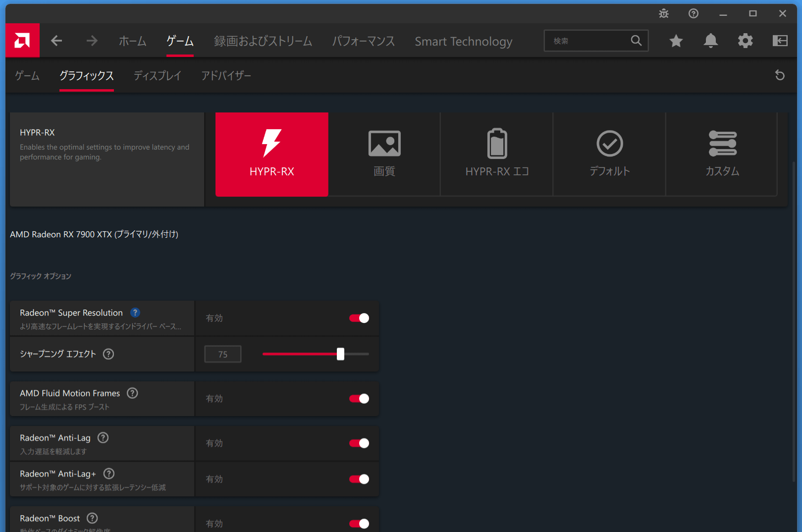Click the vertical scrollbar on right
This screenshot has height=532, width=802.
click(794, 322)
